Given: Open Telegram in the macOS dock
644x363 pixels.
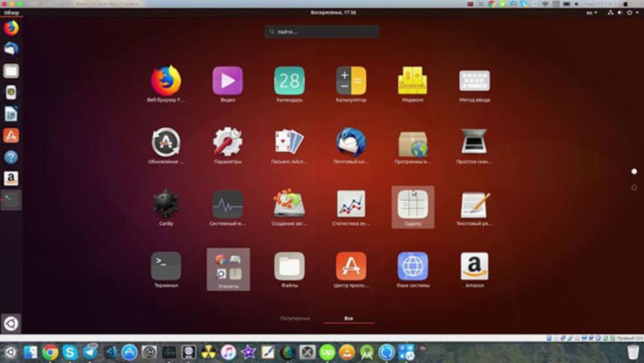Looking at the screenshot, I should (x=89, y=352).
